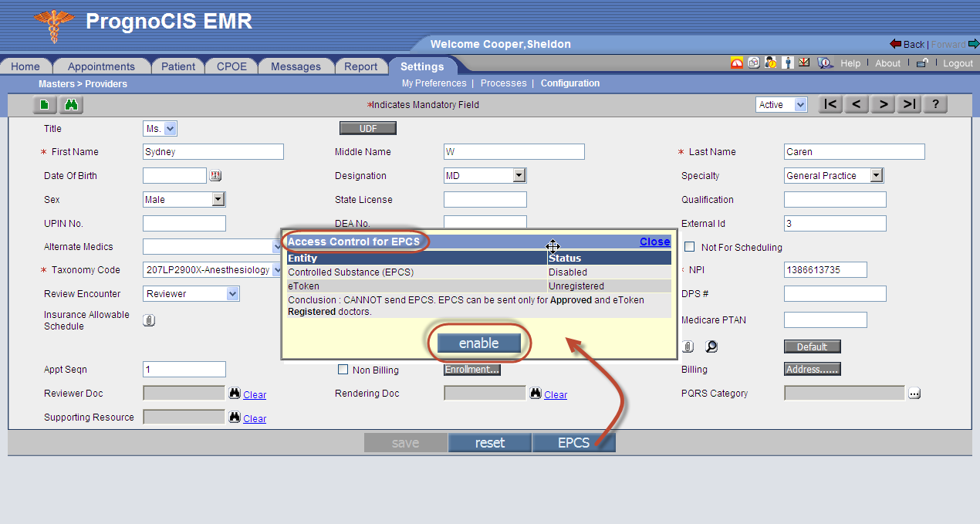Open provider search with binoculars icon
Image resolution: width=980 pixels, height=524 pixels.
[x=72, y=105]
